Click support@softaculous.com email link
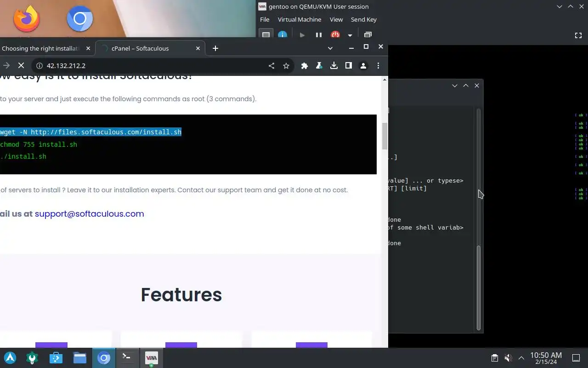The image size is (588, 368). (x=90, y=213)
